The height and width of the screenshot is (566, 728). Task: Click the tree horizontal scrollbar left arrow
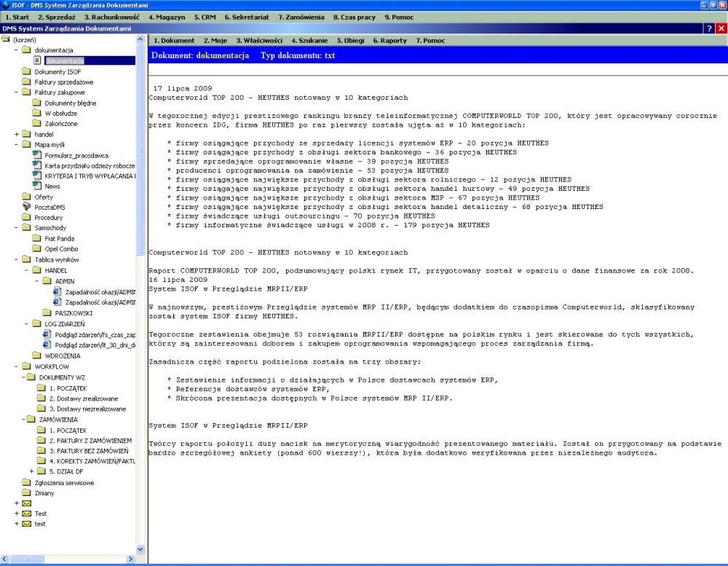click(x=4, y=559)
